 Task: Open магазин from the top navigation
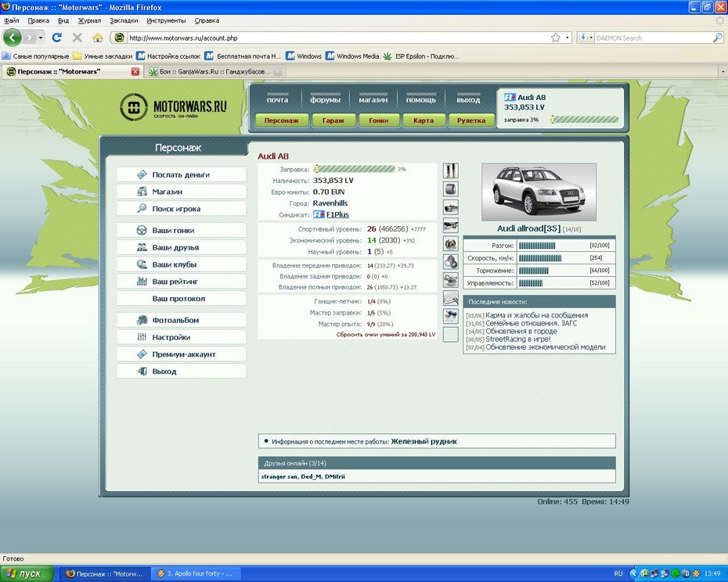(x=373, y=99)
